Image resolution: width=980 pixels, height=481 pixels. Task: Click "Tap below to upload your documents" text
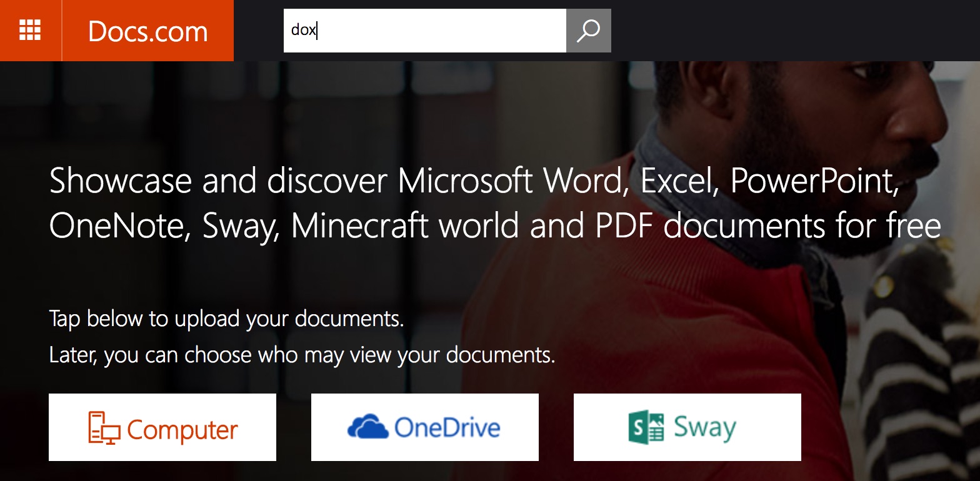click(x=226, y=319)
